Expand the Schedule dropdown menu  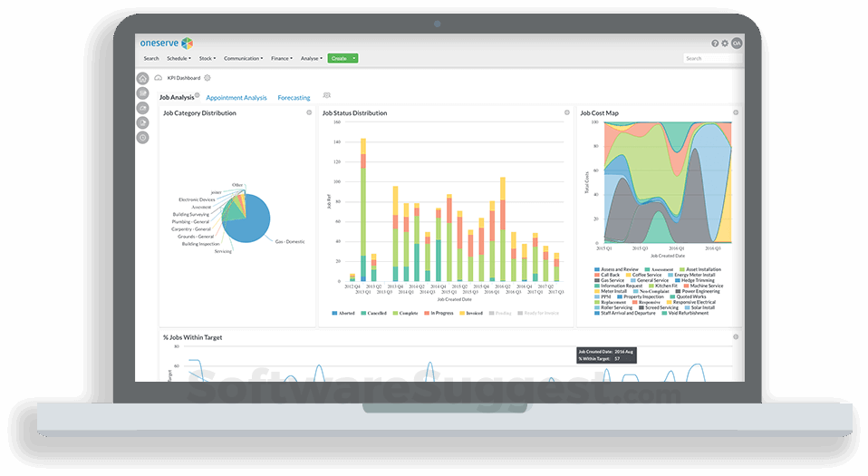click(x=178, y=58)
